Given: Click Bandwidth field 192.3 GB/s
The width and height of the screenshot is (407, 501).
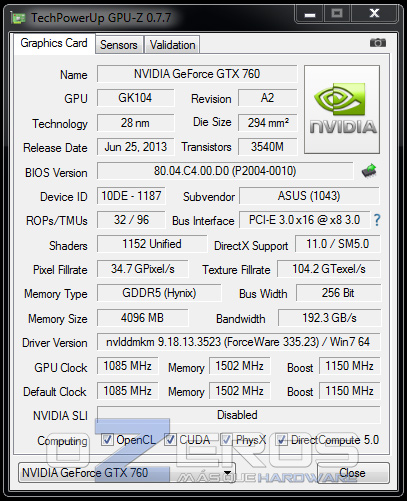Looking at the screenshot, I should (329, 318).
